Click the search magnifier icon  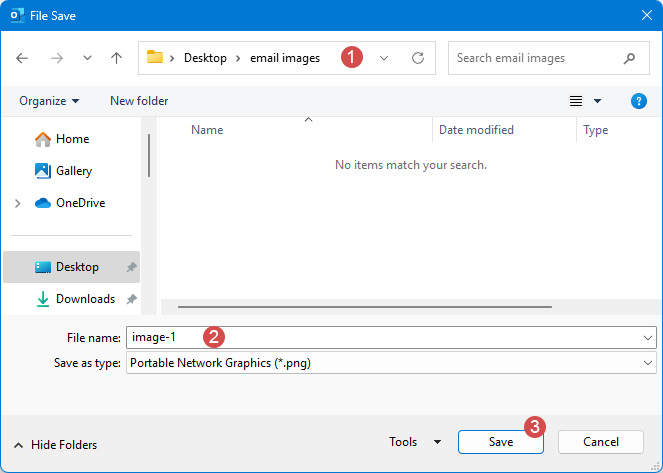tap(629, 58)
